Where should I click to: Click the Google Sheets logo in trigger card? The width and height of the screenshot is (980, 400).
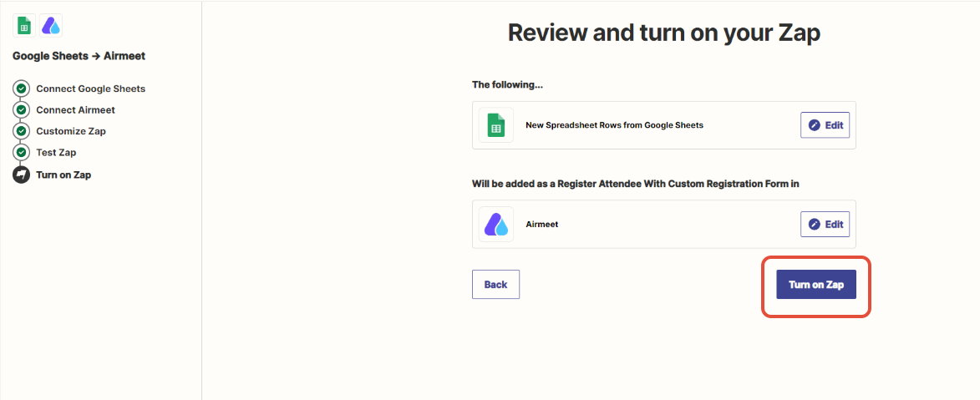point(496,125)
